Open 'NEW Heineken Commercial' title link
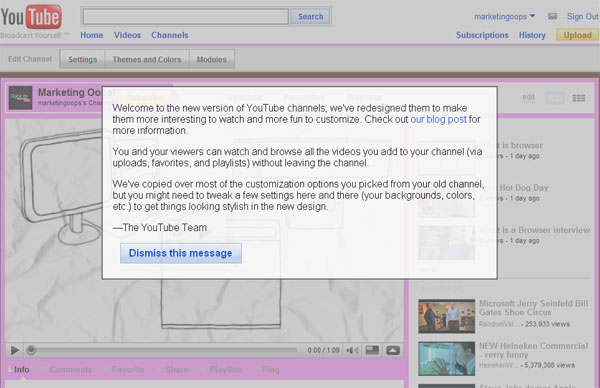600x388 pixels. click(533, 350)
